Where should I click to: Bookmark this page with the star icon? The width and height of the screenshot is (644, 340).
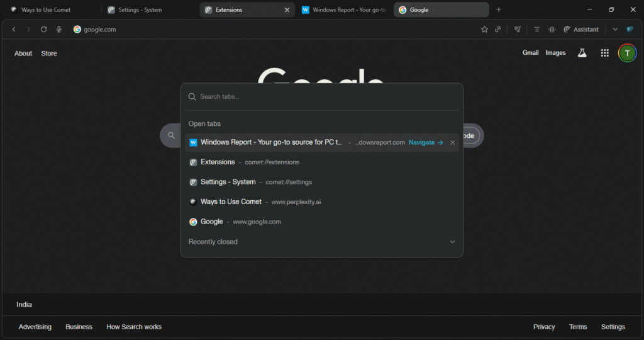pyautogui.click(x=485, y=29)
